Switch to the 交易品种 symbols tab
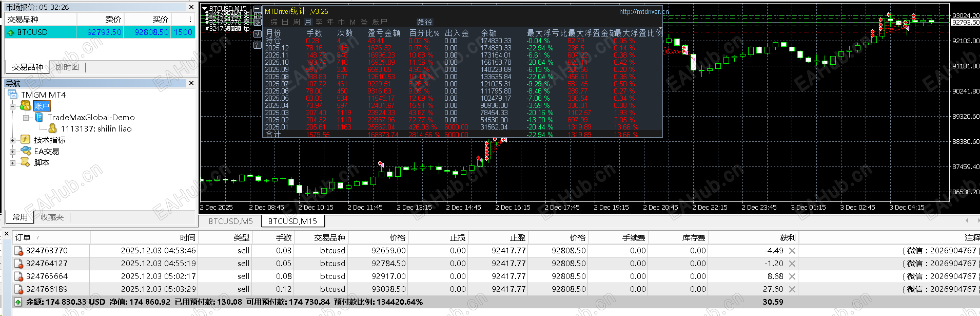 pyautogui.click(x=27, y=67)
